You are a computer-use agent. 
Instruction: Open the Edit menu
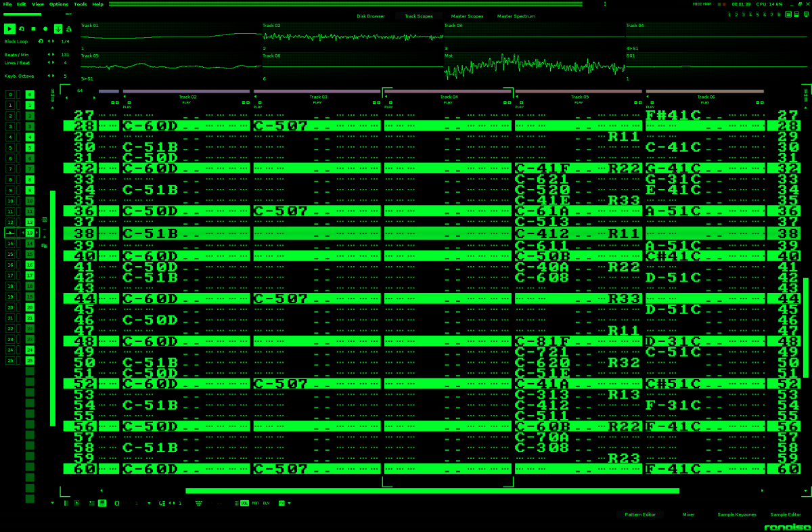(22, 4)
